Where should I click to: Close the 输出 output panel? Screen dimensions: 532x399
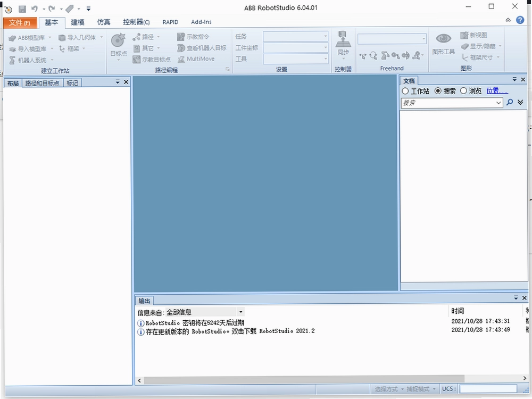tap(524, 297)
